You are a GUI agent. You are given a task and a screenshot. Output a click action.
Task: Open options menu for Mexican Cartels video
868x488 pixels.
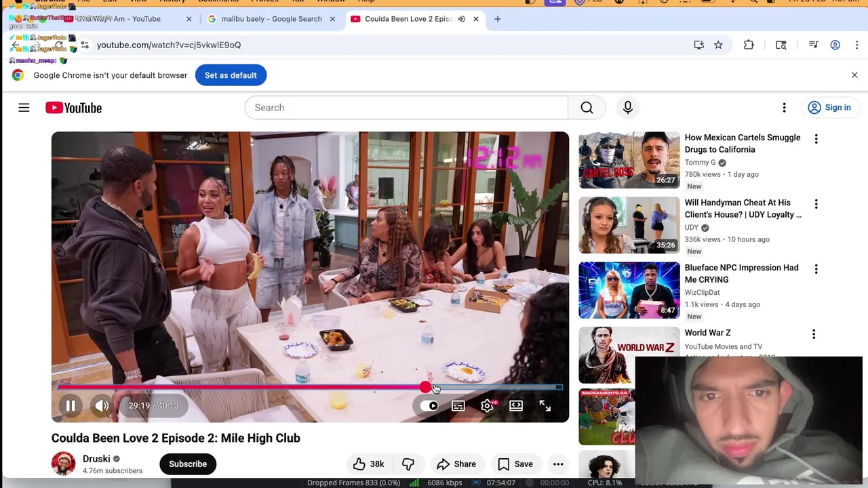816,139
